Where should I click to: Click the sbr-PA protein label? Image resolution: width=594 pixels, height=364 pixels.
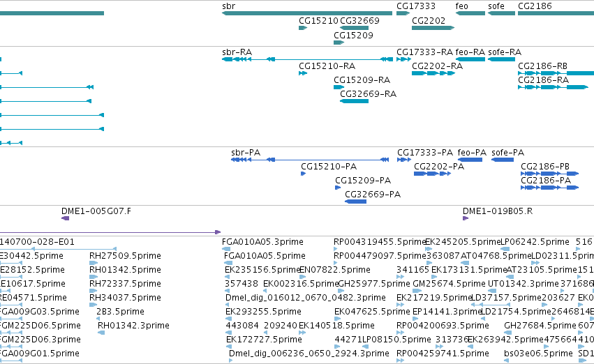point(246,153)
